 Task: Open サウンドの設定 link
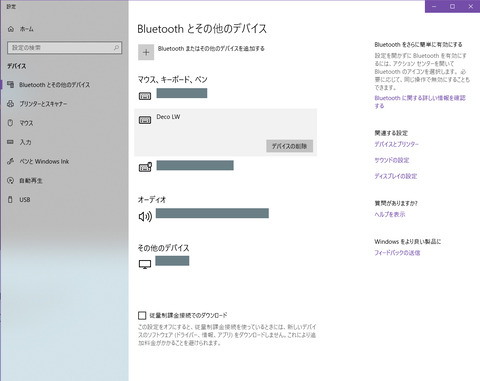[392, 160]
